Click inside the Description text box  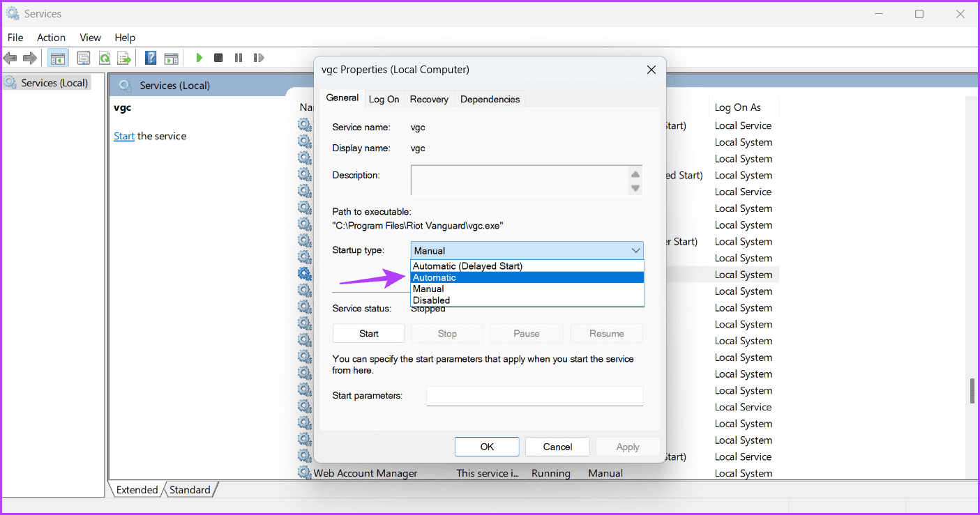(520, 180)
